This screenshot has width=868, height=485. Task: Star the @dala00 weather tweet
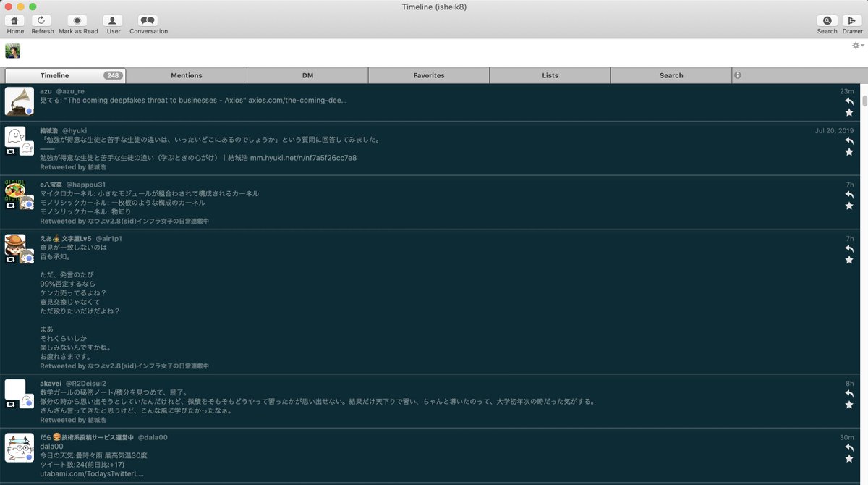(849, 459)
